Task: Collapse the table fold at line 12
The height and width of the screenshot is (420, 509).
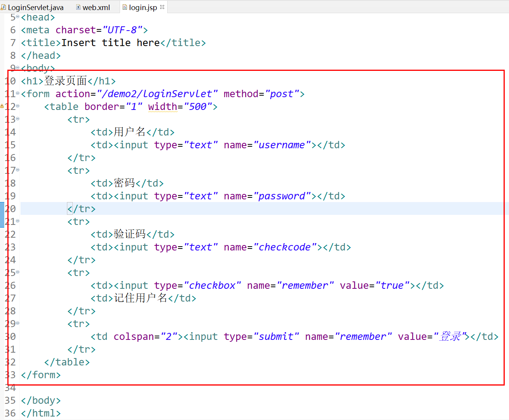Action: tap(17, 105)
